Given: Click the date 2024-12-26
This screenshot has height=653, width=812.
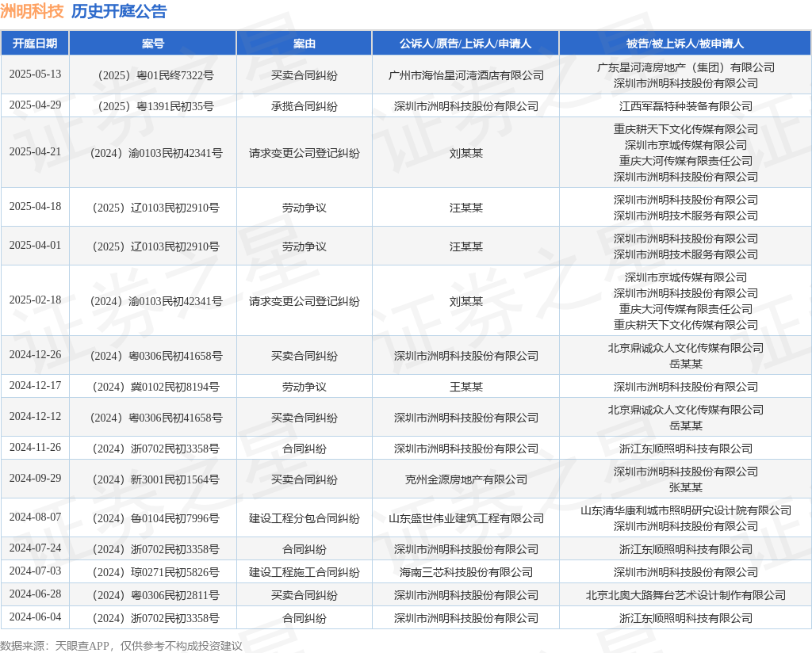Looking at the screenshot, I should 35,355.
